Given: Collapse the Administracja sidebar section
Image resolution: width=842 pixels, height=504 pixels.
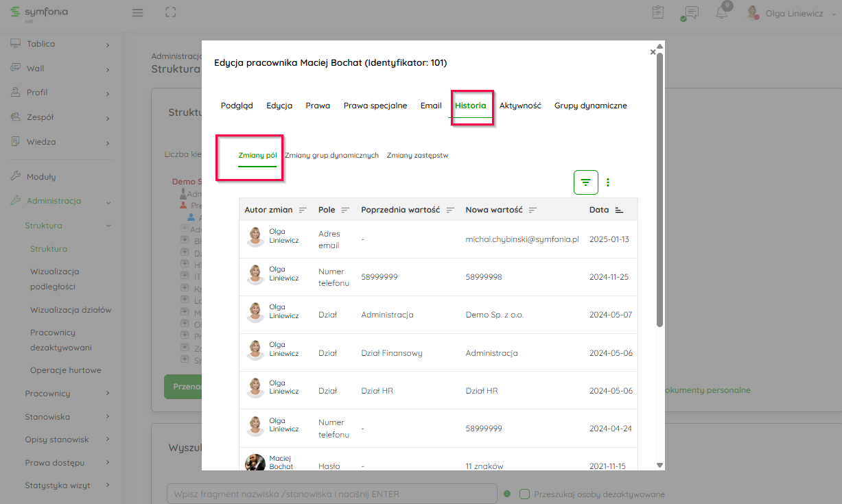Looking at the screenshot, I should 108,202.
